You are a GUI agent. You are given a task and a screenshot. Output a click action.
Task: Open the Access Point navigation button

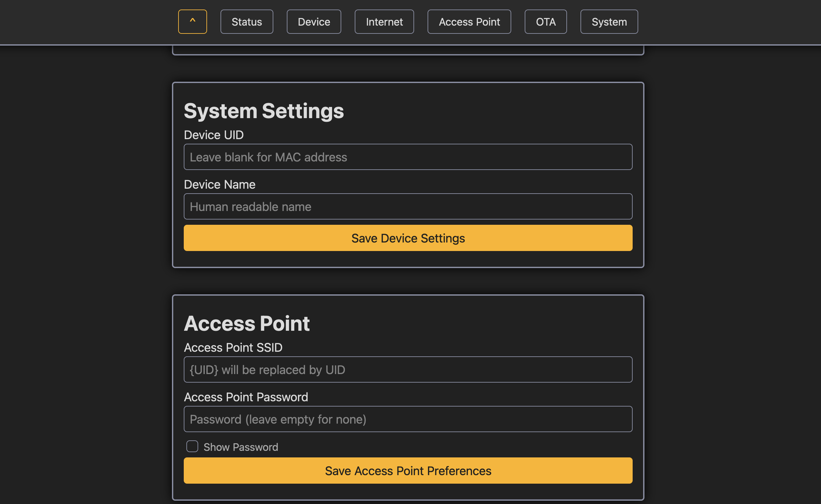point(469,21)
